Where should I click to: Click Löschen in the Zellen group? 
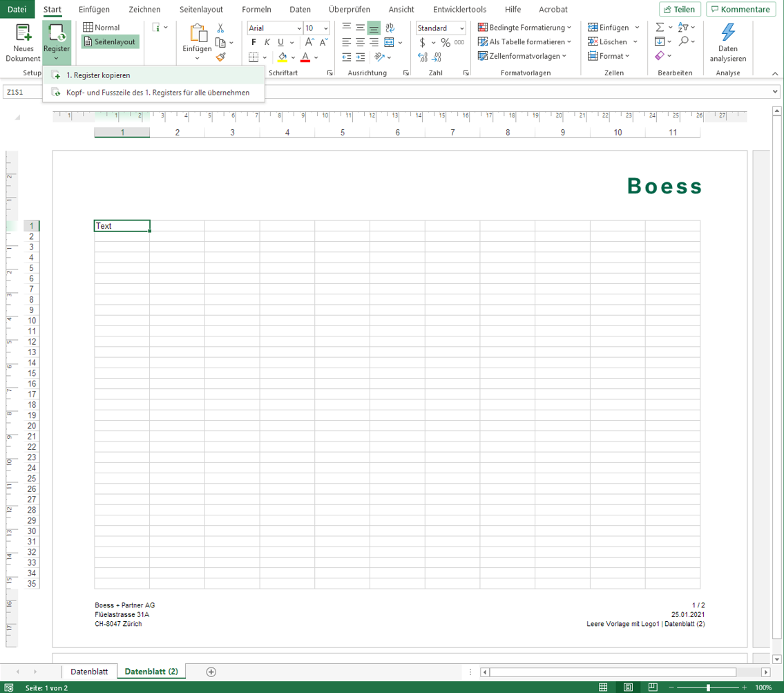point(613,42)
